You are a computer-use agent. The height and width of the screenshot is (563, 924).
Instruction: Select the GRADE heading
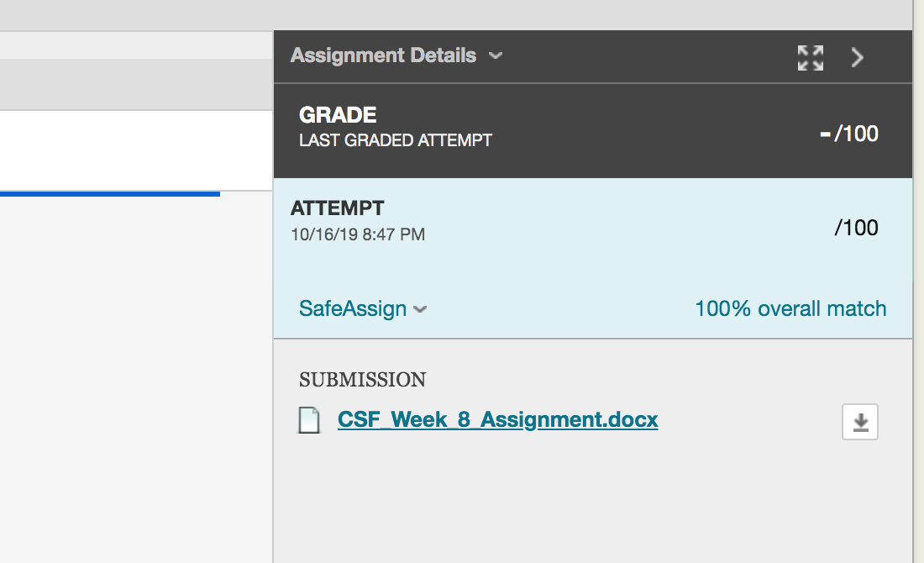click(338, 115)
